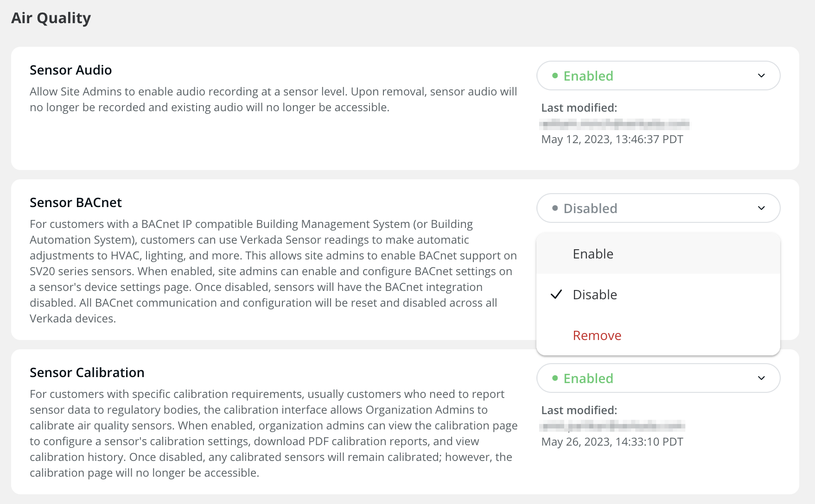This screenshot has height=504, width=815.
Task: Click the green status dot for Sensor Audio
Action: click(555, 76)
